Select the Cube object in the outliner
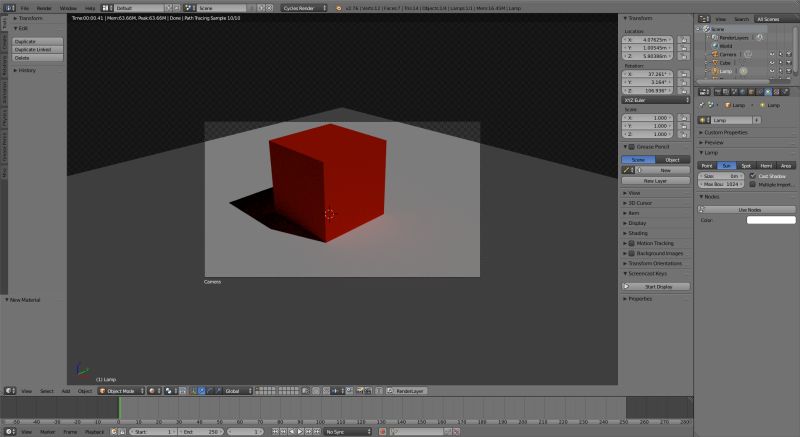The image size is (800, 437). click(724, 63)
